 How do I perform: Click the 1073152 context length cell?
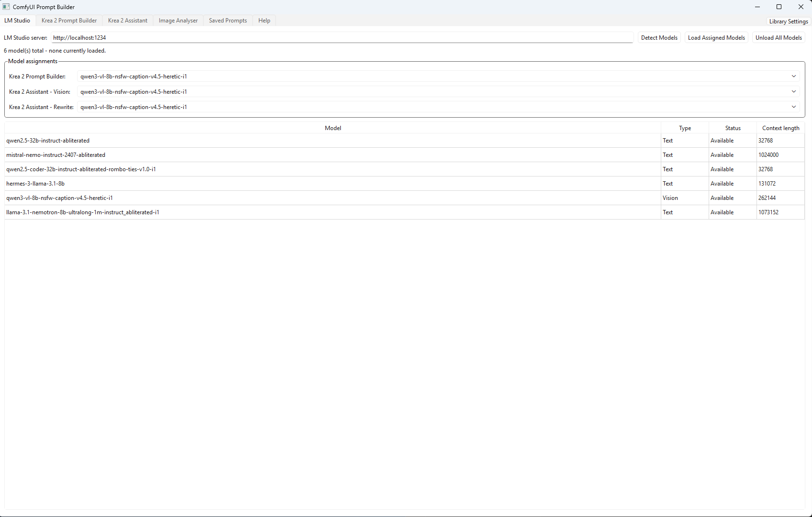[780, 212]
